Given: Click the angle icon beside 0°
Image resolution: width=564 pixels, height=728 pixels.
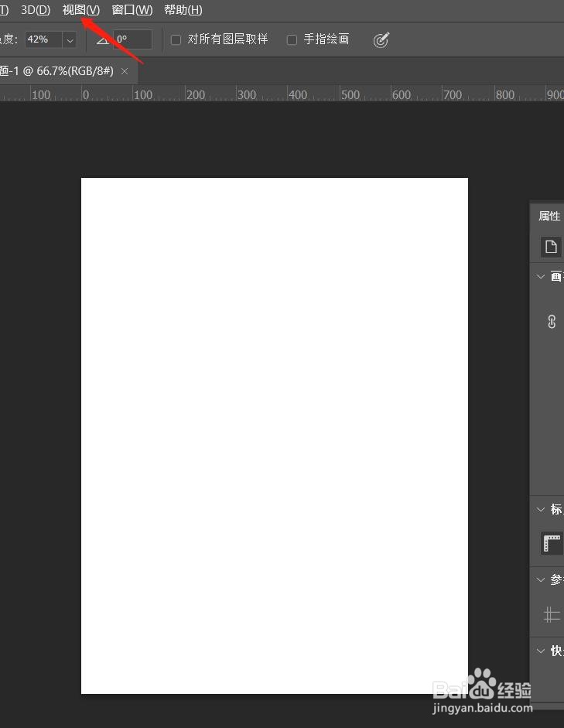Looking at the screenshot, I should point(102,40).
